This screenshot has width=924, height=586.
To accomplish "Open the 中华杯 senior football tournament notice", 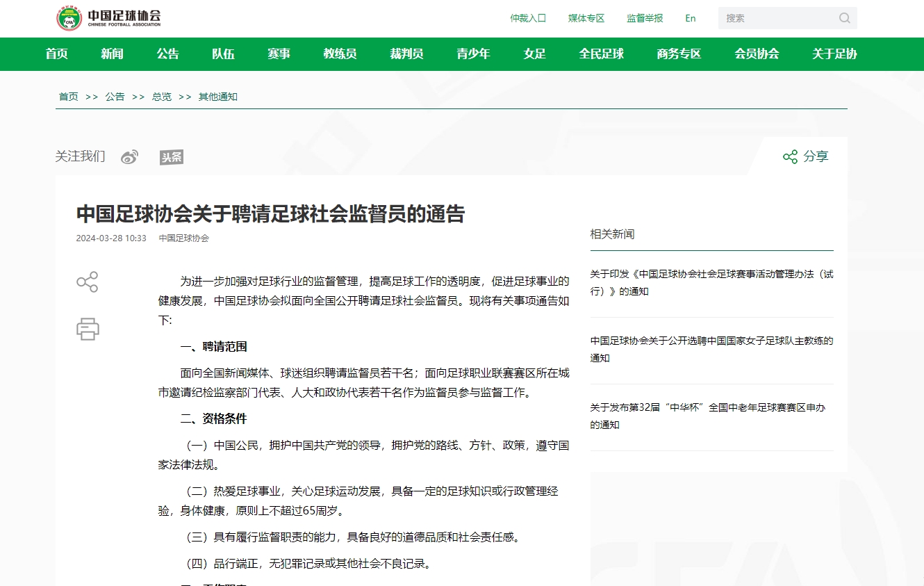I will (708, 416).
